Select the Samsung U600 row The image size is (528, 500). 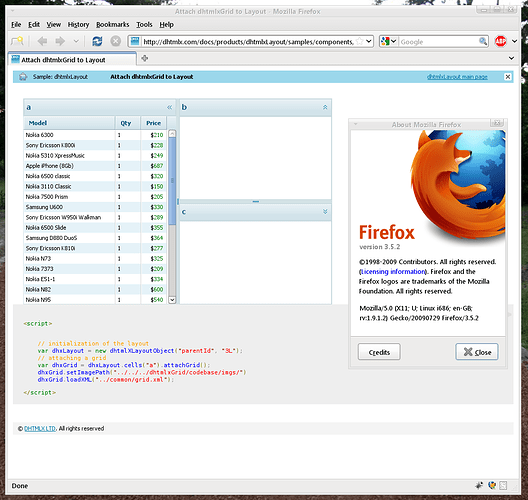tap(95, 207)
